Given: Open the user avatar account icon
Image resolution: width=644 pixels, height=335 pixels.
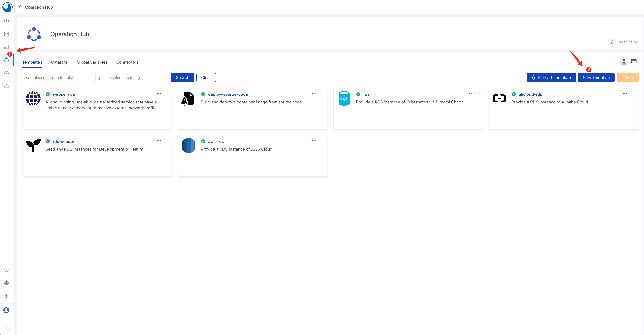Looking at the screenshot, I should (x=6, y=310).
